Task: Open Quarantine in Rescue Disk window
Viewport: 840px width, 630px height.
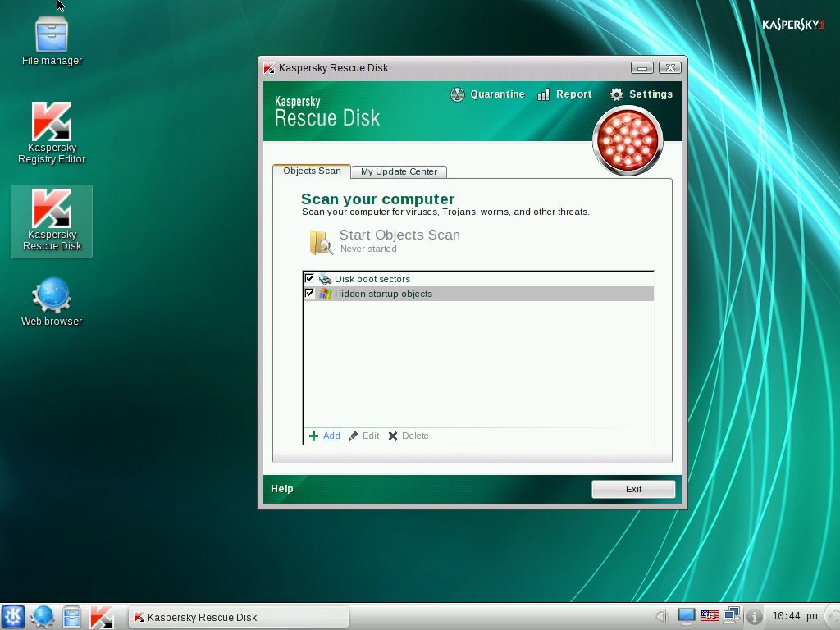Action: 487,94
